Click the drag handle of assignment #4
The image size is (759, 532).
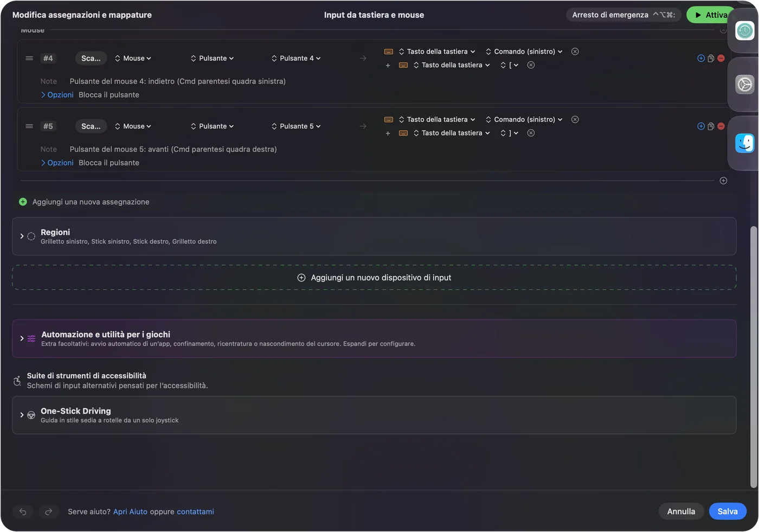[29, 58]
